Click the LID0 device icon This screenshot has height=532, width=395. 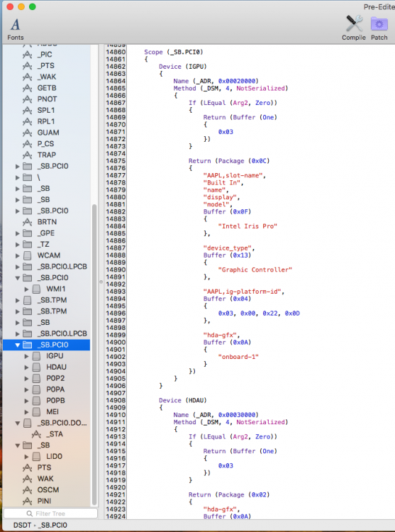(x=36, y=456)
